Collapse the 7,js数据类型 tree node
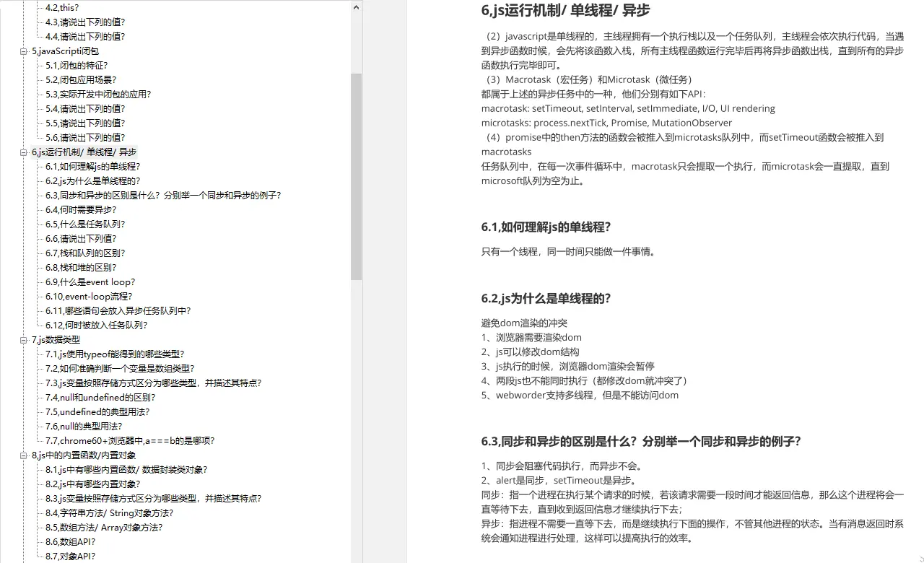The width and height of the screenshot is (924, 563). point(24,340)
